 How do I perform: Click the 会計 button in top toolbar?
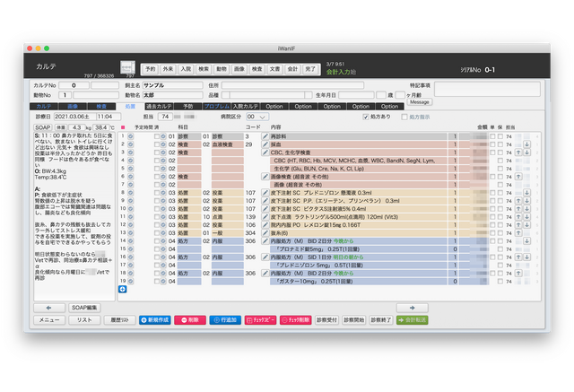click(x=292, y=68)
